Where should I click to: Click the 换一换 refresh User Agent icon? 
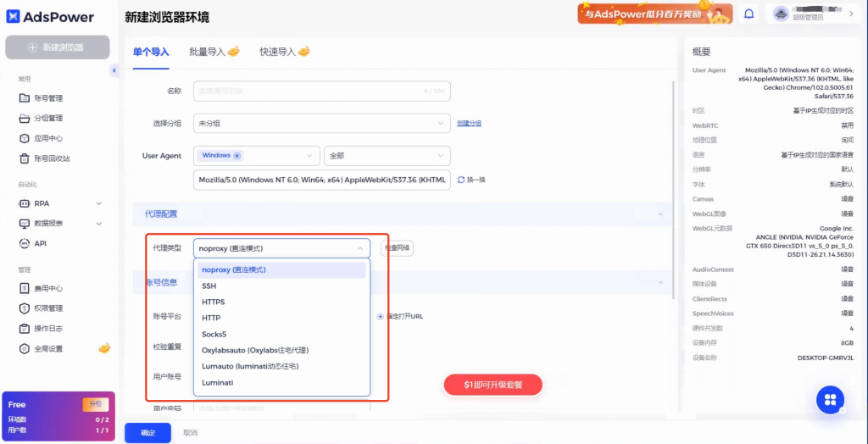(x=461, y=180)
